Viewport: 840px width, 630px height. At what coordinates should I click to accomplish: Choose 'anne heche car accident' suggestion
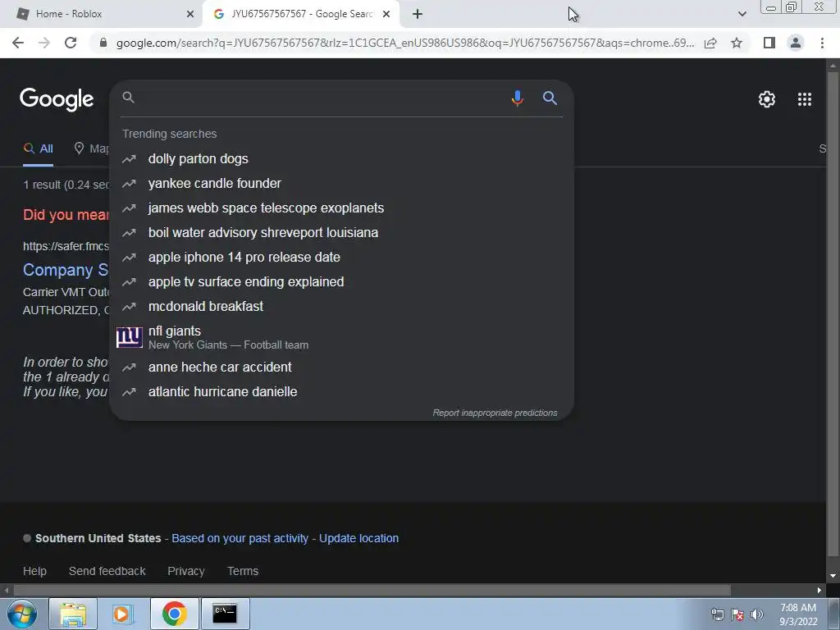[x=342, y=367]
